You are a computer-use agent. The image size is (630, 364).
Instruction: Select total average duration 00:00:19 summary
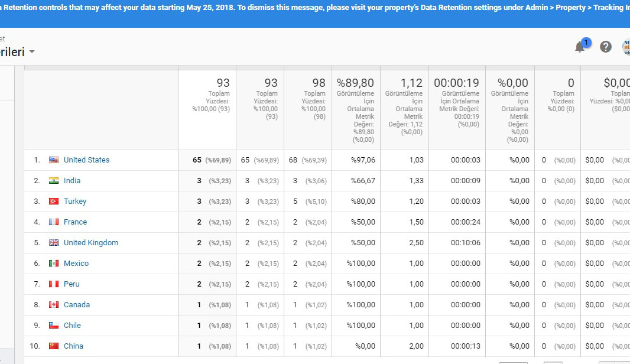click(x=456, y=83)
